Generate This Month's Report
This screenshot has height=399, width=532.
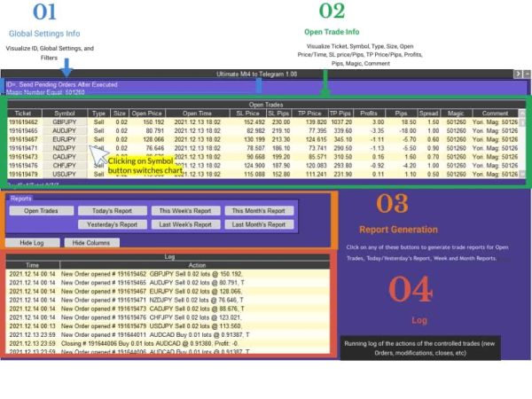[258, 211]
